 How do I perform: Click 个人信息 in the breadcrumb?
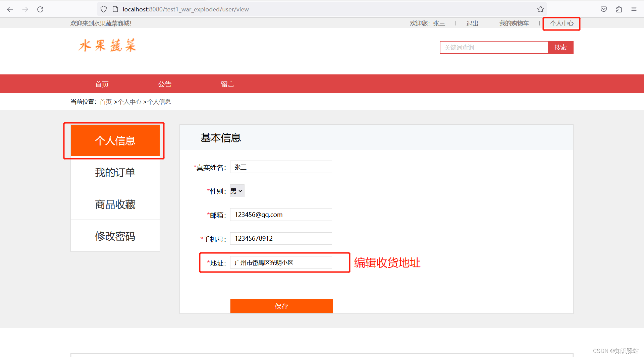[159, 102]
